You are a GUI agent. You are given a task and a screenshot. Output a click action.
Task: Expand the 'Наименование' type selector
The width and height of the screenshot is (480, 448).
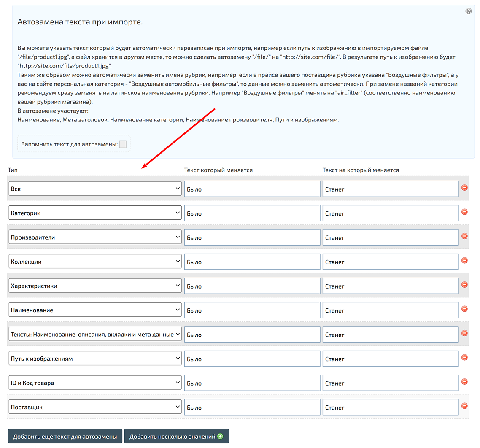click(95, 310)
